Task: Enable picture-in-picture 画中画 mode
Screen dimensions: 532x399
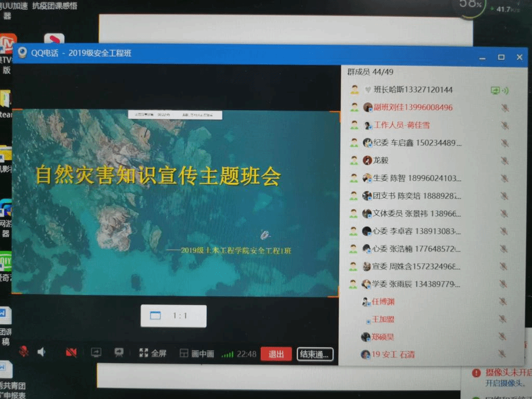Action: tap(197, 354)
